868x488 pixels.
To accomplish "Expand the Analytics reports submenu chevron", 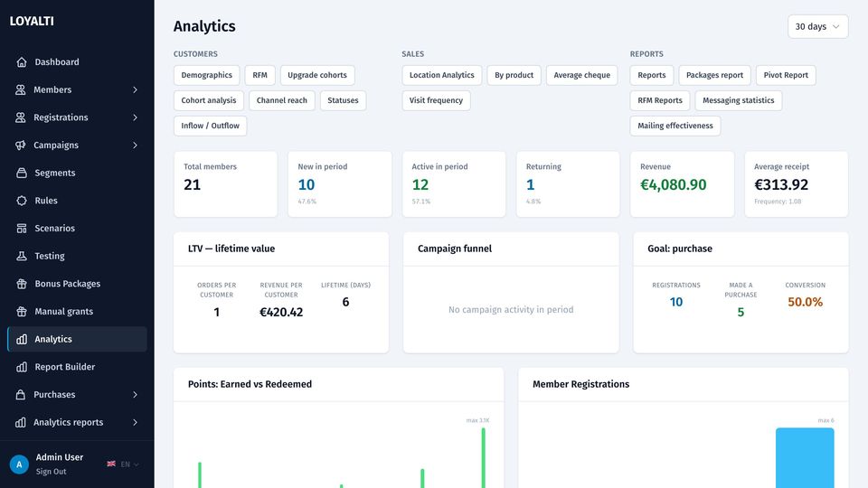I will tap(135, 422).
